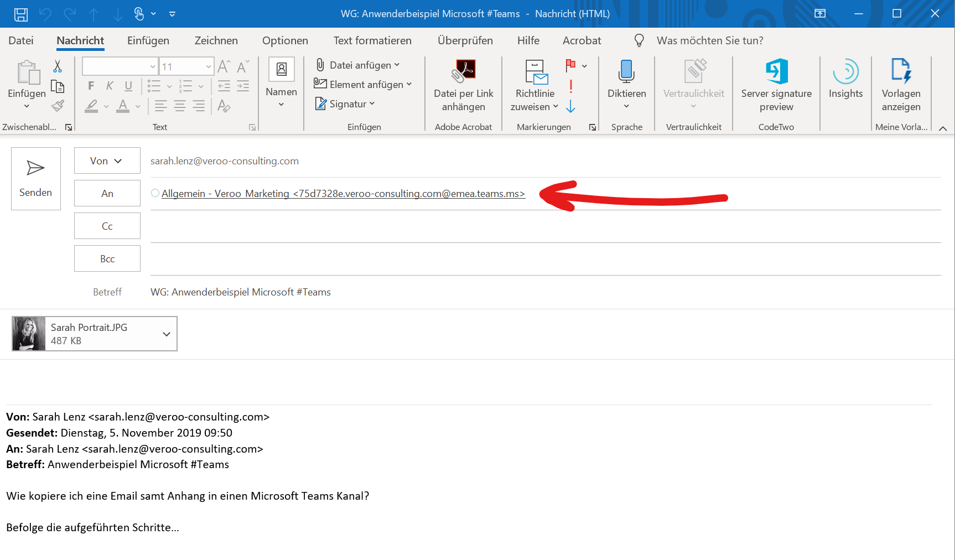The width and height of the screenshot is (955, 560).
Task: Customize the Quick Access Toolbar dropdown
Action: (x=172, y=14)
